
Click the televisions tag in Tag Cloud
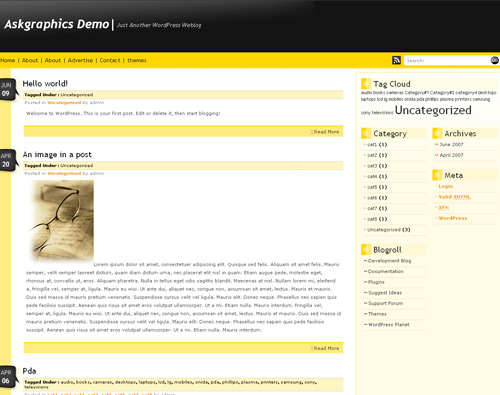[x=382, y=113]
